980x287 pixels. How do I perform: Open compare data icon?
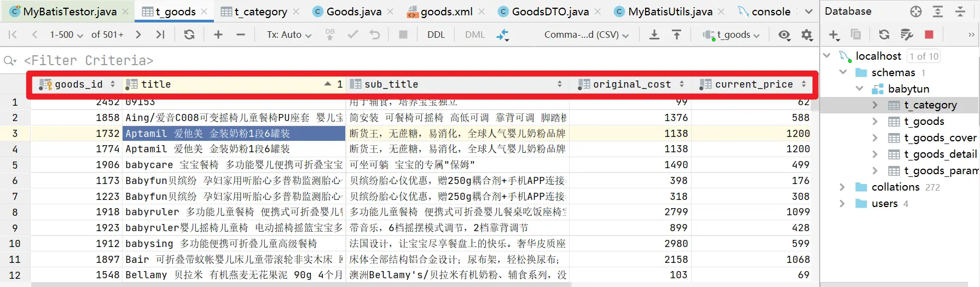(502, 35)
